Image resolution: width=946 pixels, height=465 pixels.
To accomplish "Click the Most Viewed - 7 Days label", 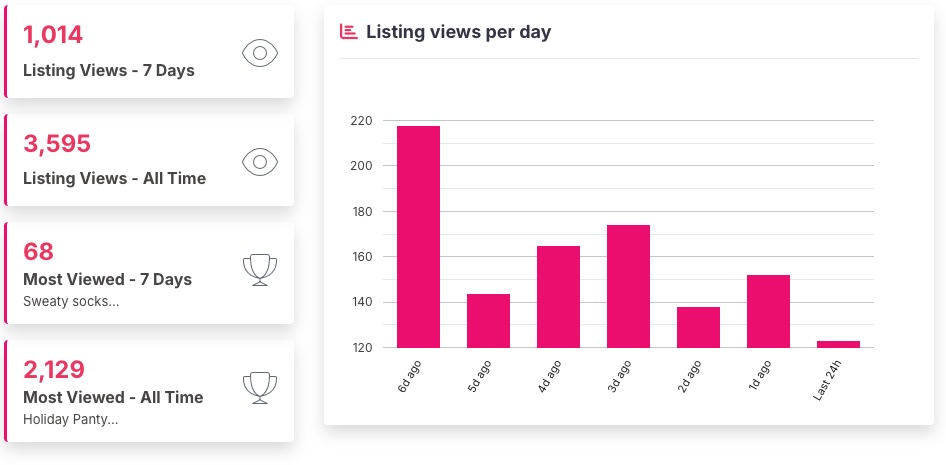I will (107, 279).
